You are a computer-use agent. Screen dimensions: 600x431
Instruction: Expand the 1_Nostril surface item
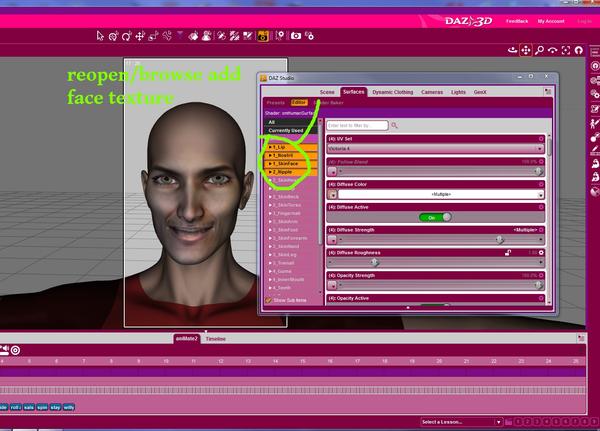tap(270, 155)
